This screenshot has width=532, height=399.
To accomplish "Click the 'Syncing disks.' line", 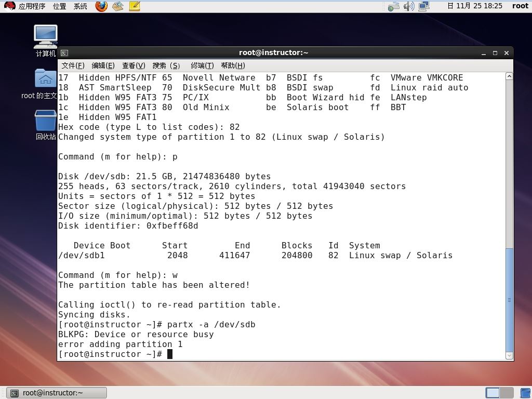I will click(95, 315).
